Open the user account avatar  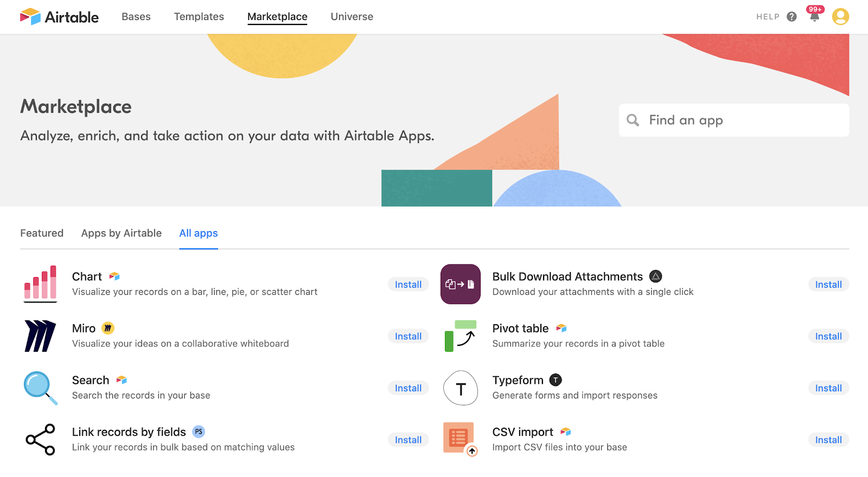(x=840, y=17)
